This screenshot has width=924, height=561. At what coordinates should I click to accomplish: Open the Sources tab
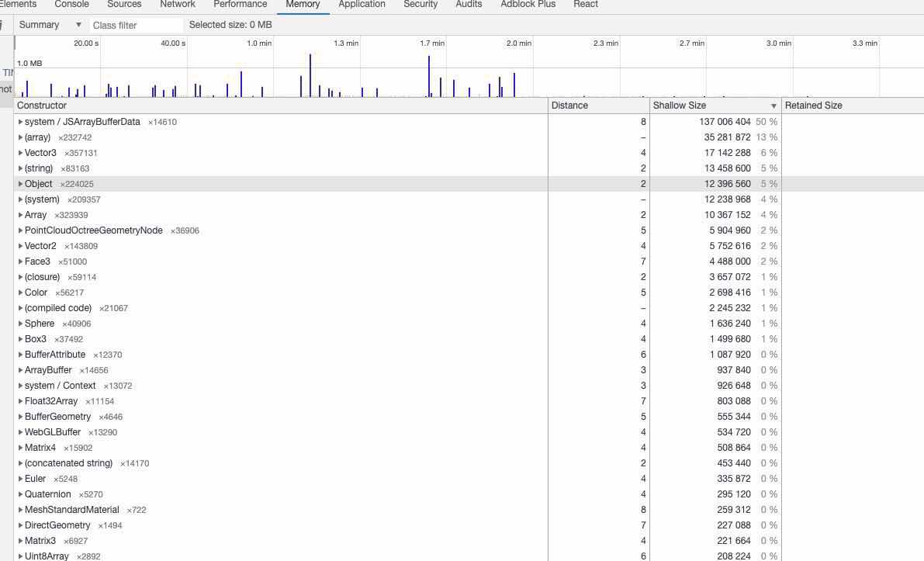[124, 4]
